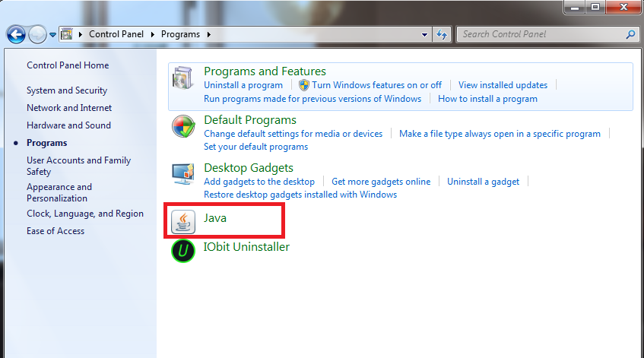The height and width of the screenshot is (358, 644).
Task: Click Change default settings for media or devices
Action: pos(293,134)
